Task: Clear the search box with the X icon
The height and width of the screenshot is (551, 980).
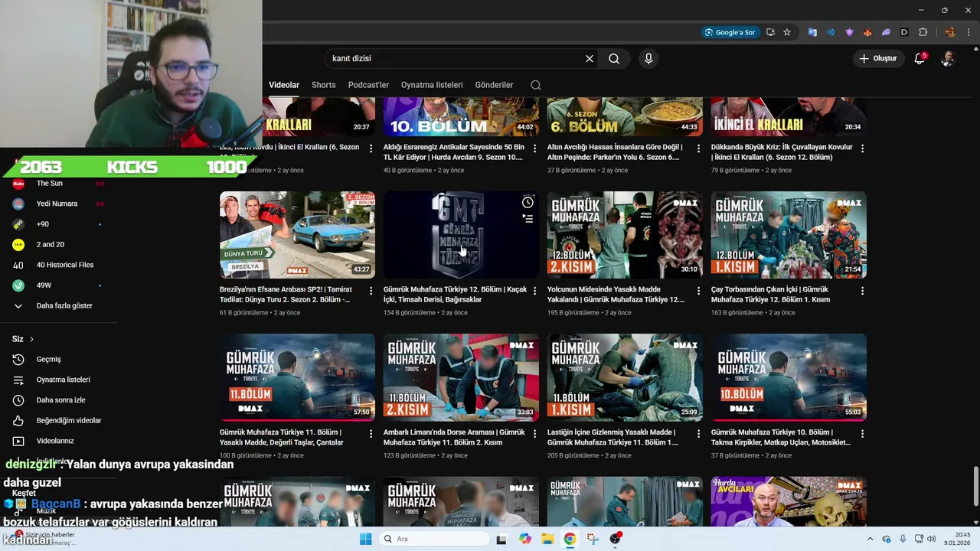Action: coord(590,58)
